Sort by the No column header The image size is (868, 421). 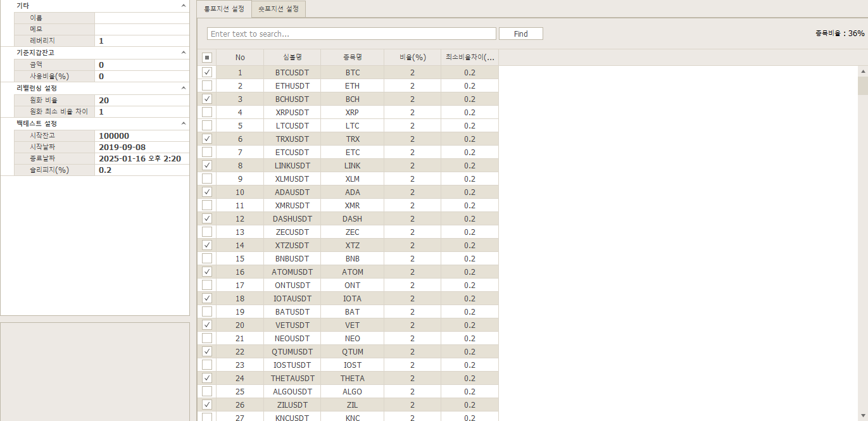click(x=240, y=57)
